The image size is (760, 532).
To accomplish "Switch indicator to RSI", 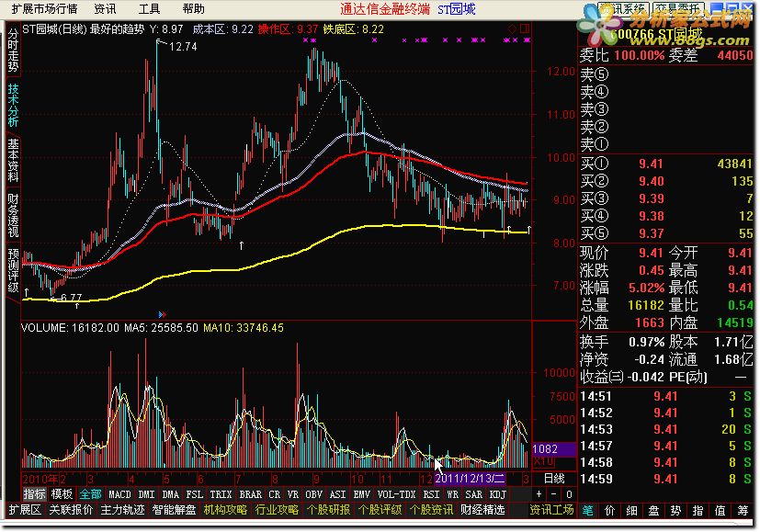I will tap(431, 494).
